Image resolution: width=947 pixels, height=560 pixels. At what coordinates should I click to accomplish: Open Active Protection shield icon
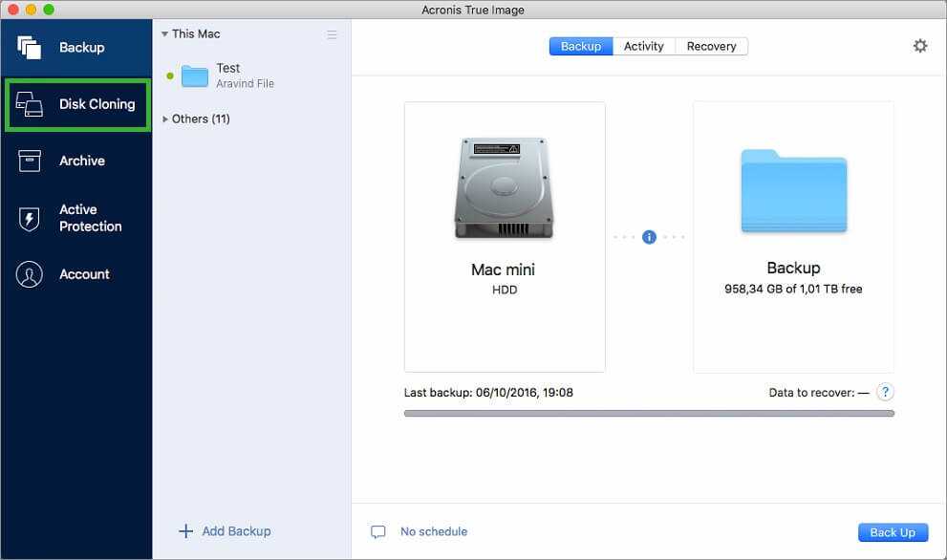[x=30, y=219]
